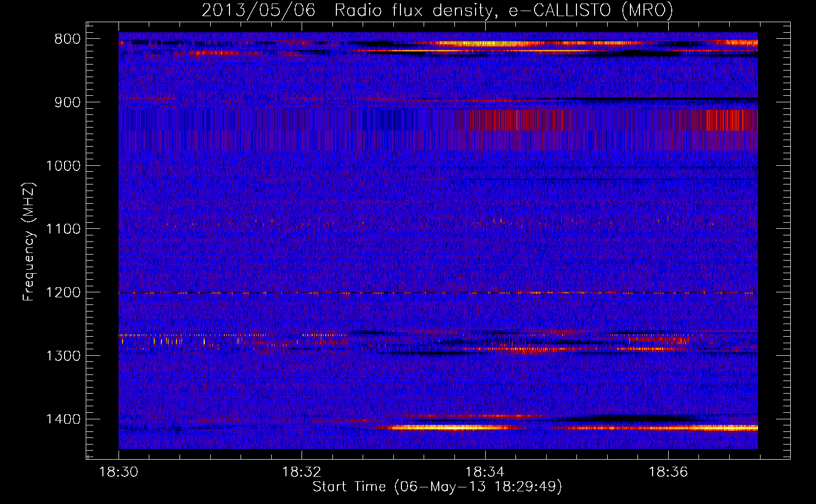816x504 pixels.
Task: Click the 18:32 time tick label
Action: (302, 472)
